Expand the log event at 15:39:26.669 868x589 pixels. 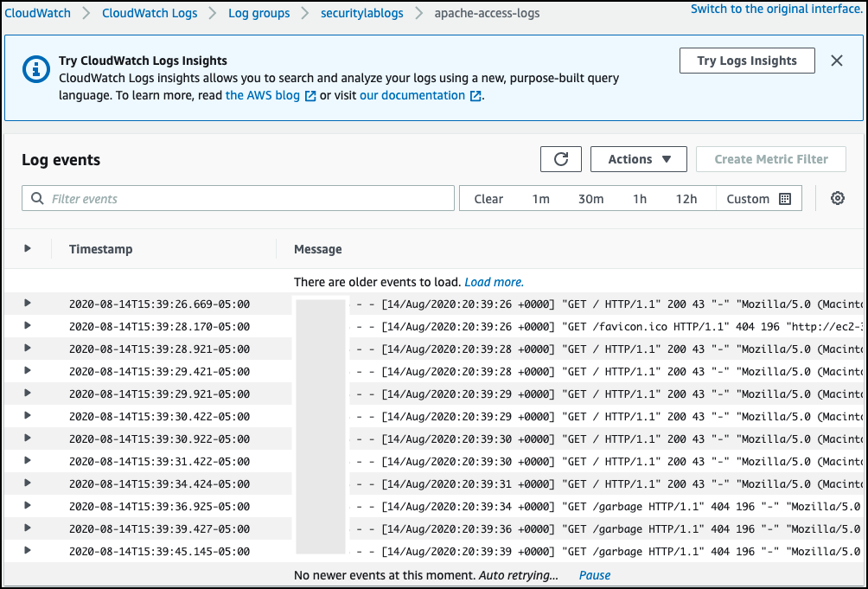27,303
